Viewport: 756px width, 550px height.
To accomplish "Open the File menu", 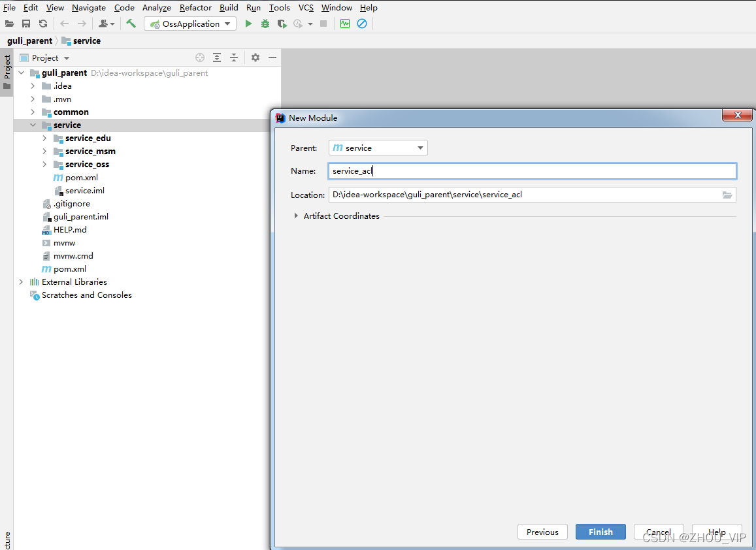I will 9,8.
